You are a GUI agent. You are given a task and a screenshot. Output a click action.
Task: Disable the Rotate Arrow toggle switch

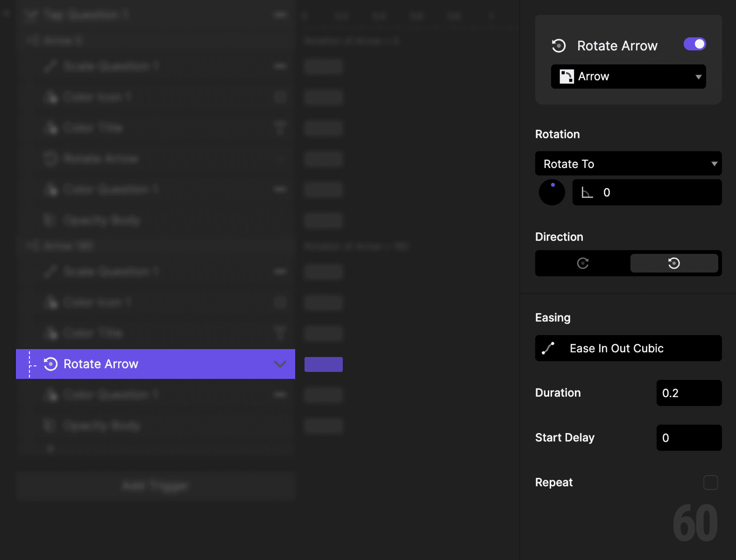695,44
